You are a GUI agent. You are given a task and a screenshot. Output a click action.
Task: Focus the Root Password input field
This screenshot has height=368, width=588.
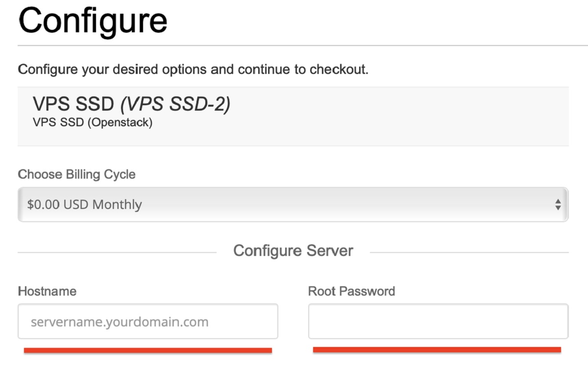(x=438, y=322)
